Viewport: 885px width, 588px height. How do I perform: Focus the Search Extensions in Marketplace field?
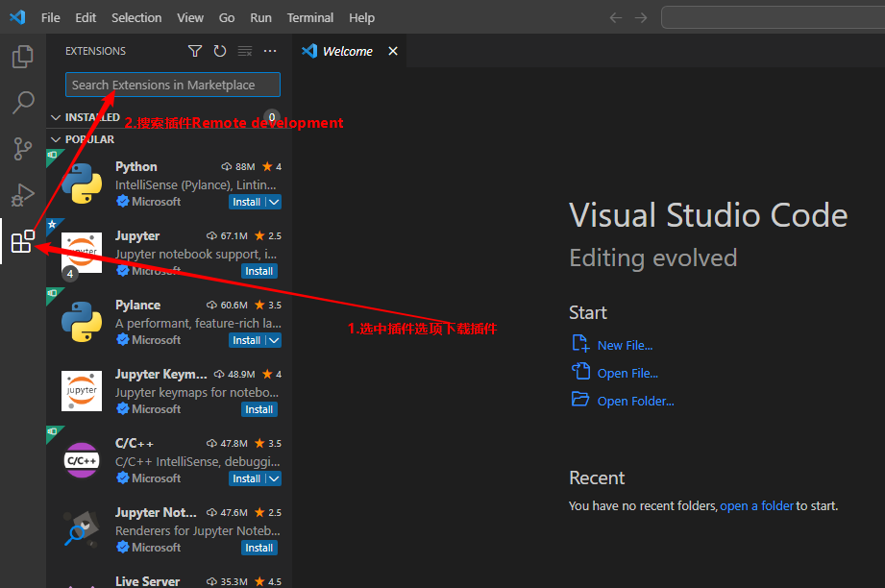(x=173, y=85)
